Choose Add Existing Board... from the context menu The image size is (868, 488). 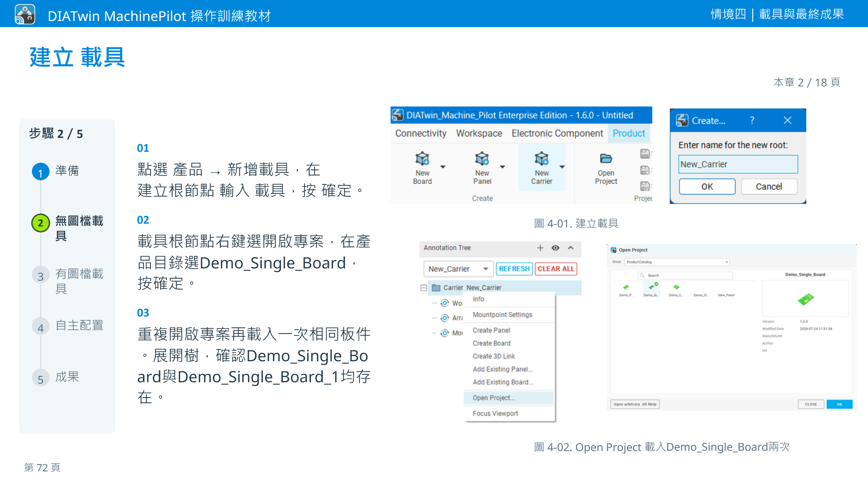click(x=509, y=382)
